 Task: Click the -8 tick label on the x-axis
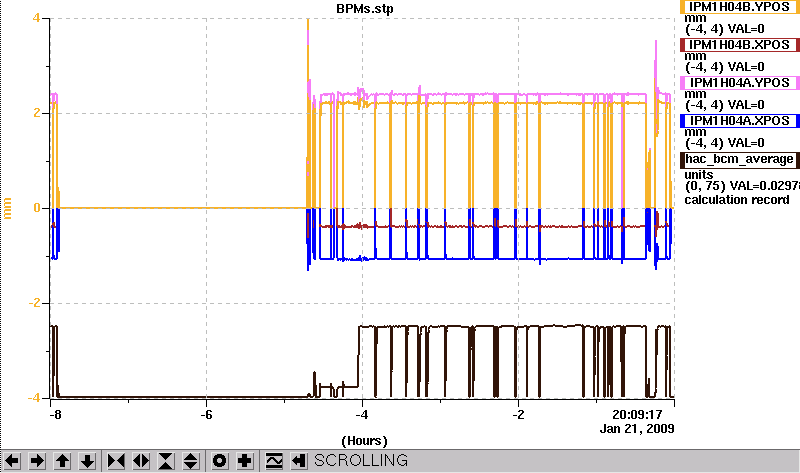(x=55, y=414)
